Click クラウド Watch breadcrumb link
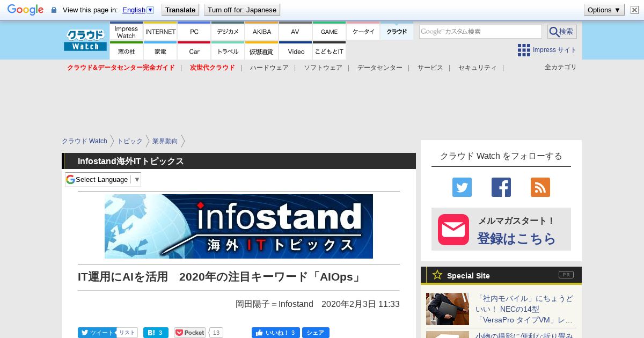644x338 pixels. tap(84, 141)
